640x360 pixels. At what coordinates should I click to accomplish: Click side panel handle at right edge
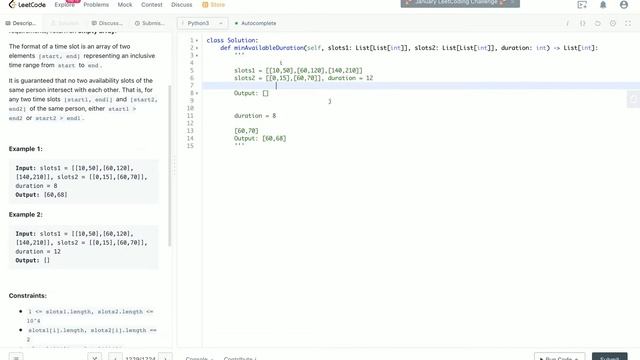tap(634, 99)
